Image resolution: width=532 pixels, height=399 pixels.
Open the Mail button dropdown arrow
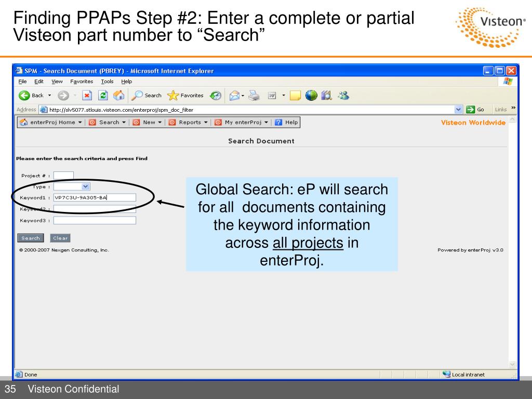pos(243,96)
